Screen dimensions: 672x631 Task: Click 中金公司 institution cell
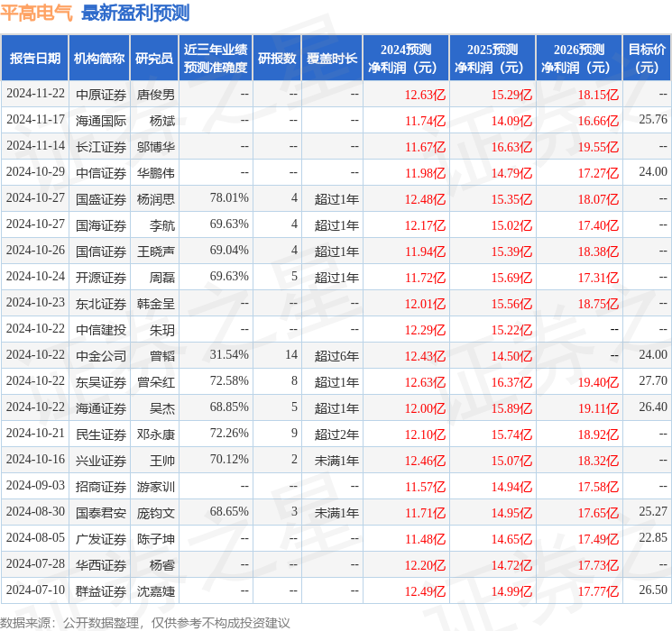(101, 355)
